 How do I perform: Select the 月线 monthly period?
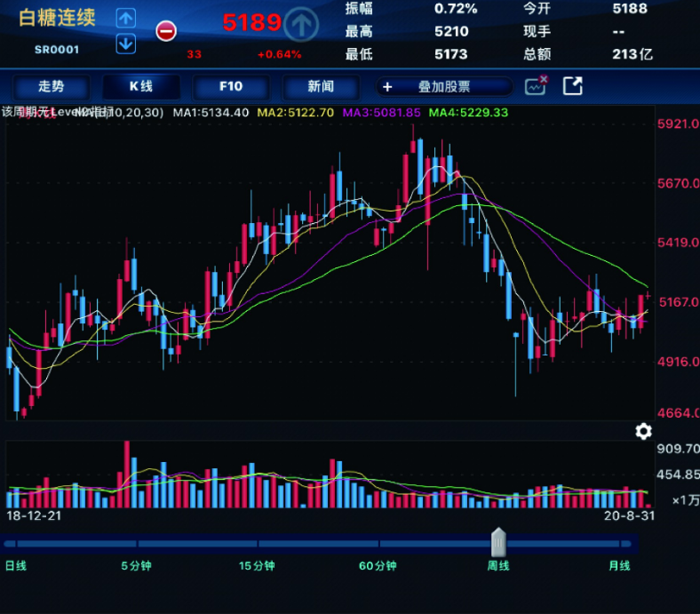click(x=619, y=566)
